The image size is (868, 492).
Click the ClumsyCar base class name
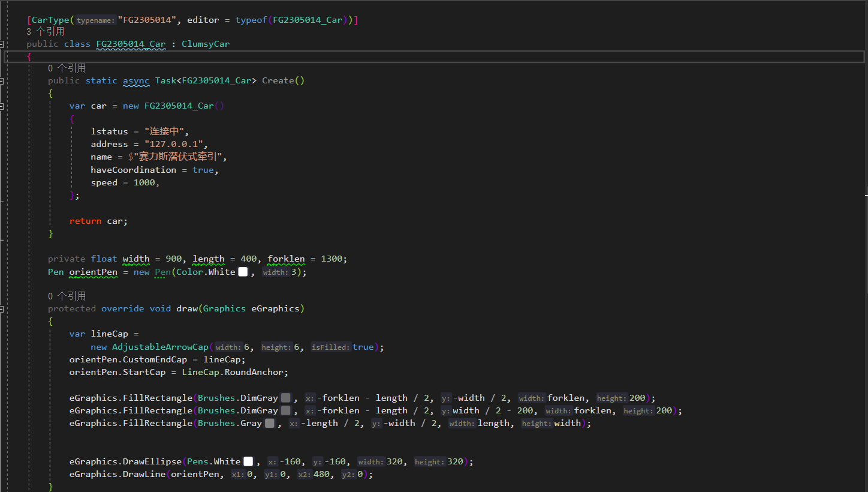coord(206,44)
